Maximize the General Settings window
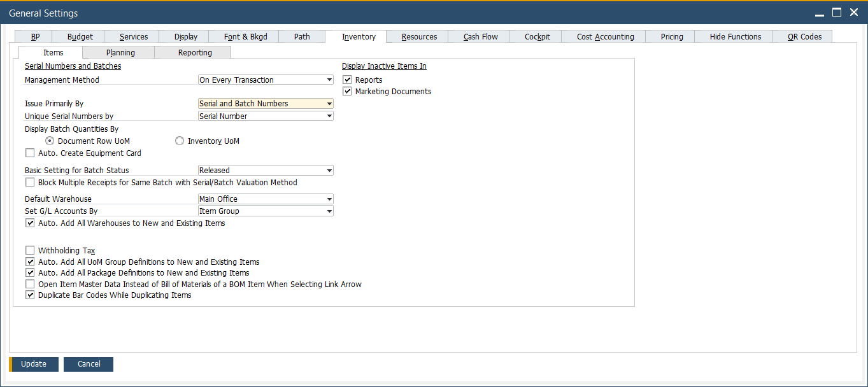868x387 pixels. click(837, 12)
